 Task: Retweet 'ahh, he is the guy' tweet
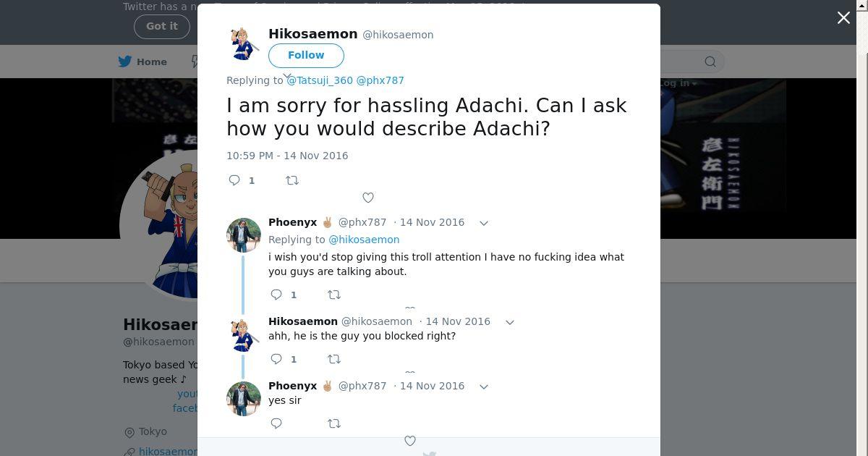point(334,359)
